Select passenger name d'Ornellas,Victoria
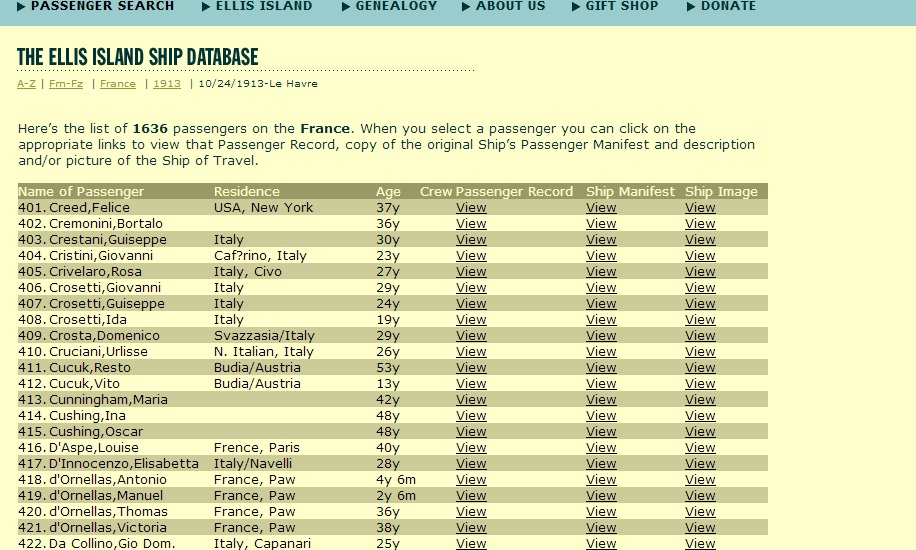The image size is (916, 550). pos(107,527)
